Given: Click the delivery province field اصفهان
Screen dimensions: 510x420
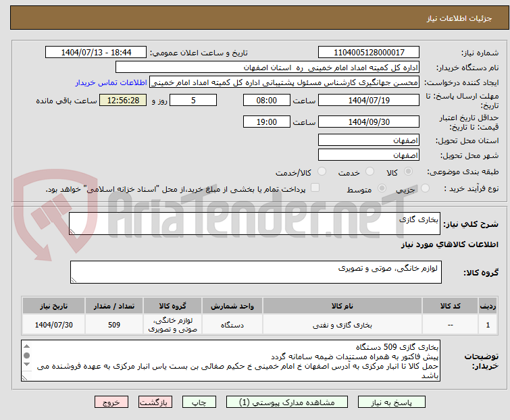Looking at the screenshot, I should click(369, 140).
